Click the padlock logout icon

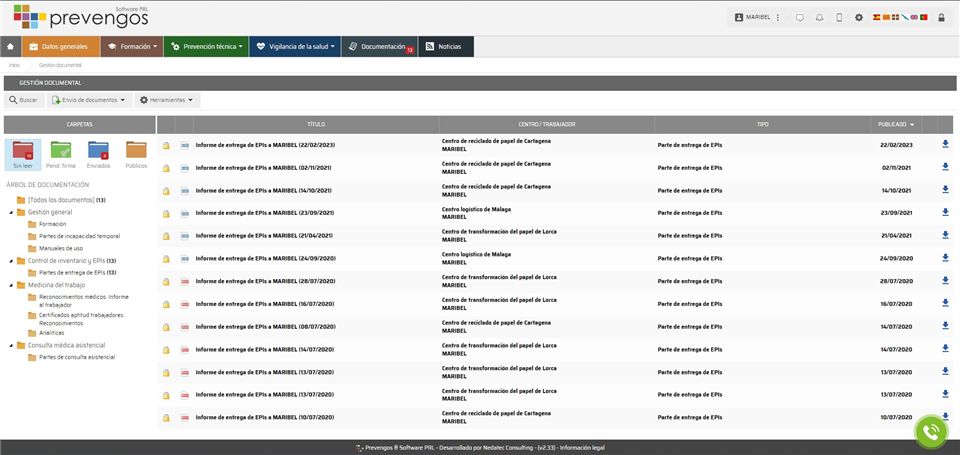pos(941,17)
